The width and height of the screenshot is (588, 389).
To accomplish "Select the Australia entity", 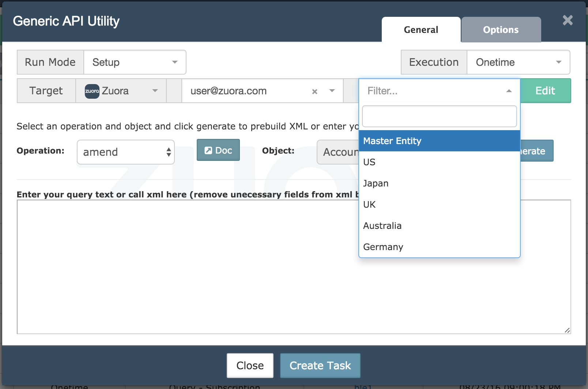I will pyautogui.click(x=439, y=226).
